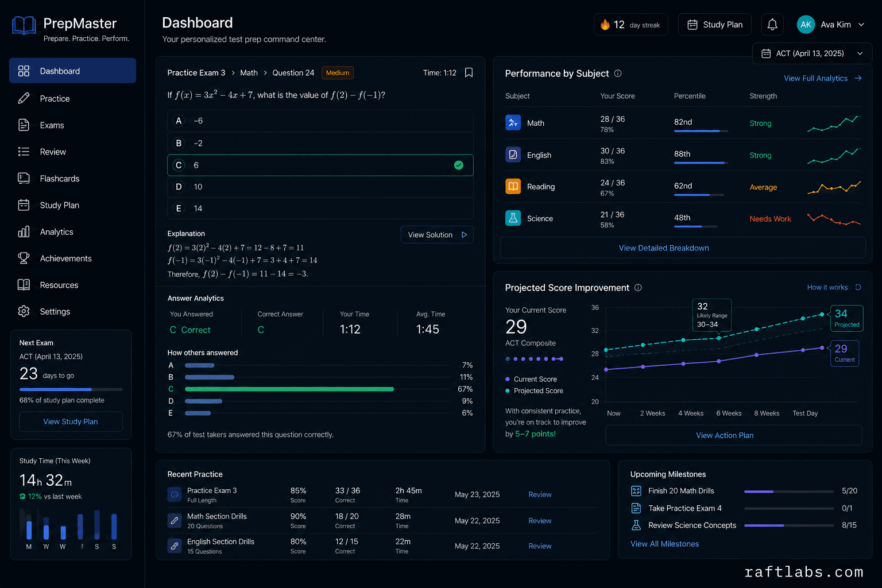This screenshot has width=882, height=588.
Task: Click the study plan completion progress bar
Action: coord(71,389)
